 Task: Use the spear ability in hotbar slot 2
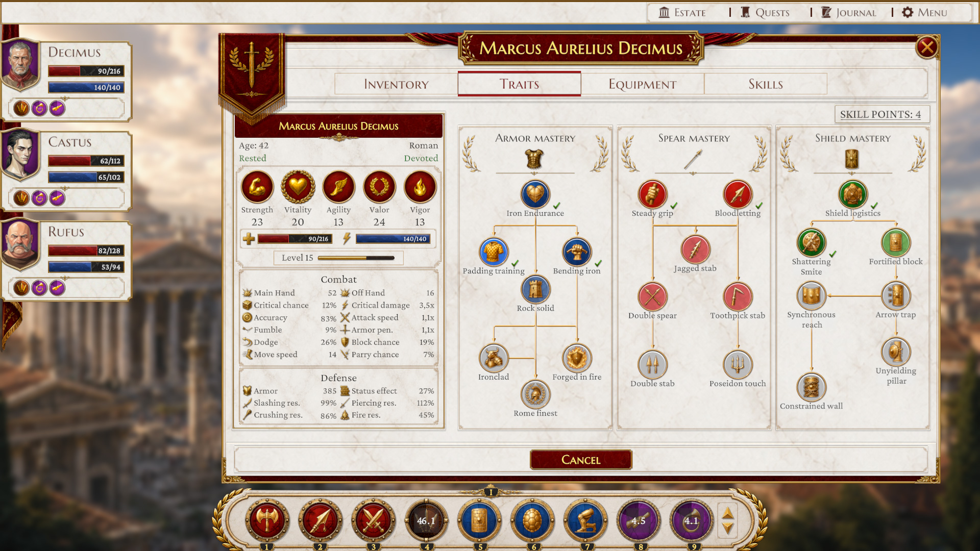(320, 520)
